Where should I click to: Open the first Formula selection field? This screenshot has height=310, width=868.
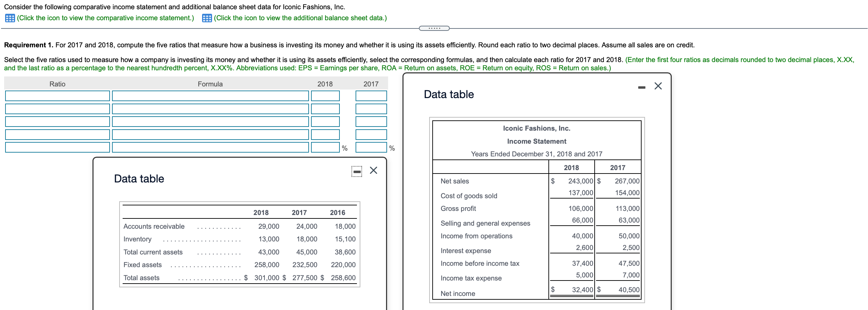210,96
